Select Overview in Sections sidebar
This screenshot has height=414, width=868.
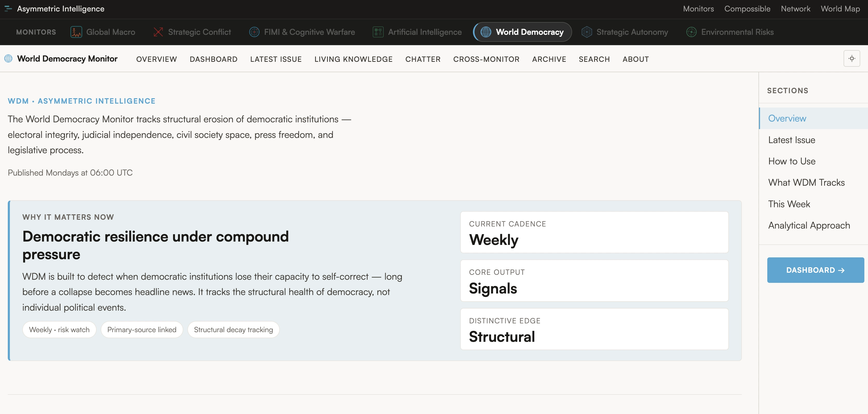click(813, 118)
